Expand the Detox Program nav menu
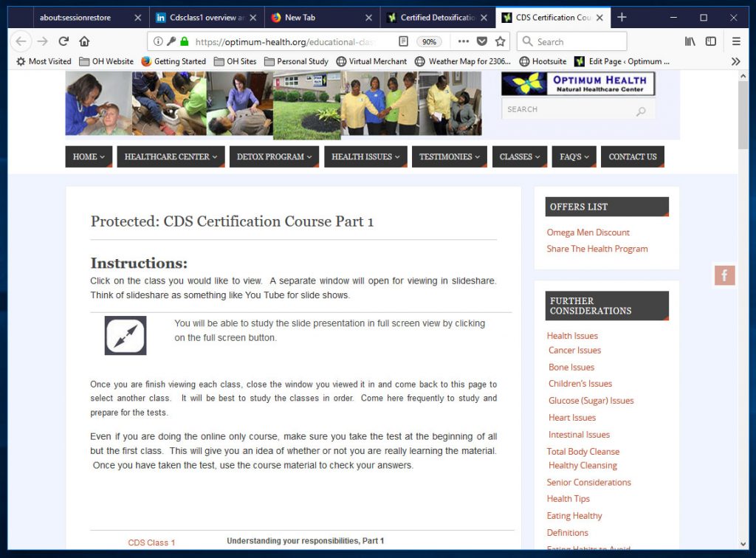The height and width of the screenshot is (558, 756). [274, 156]
